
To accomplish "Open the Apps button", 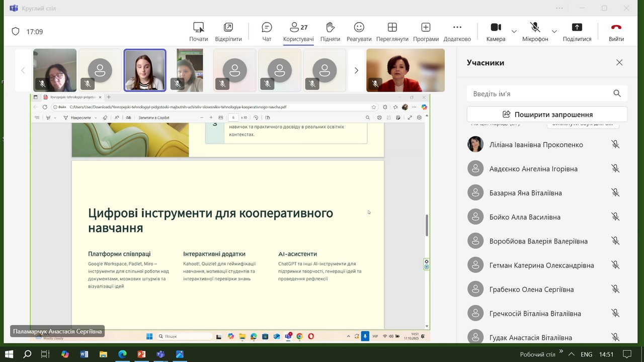I will tap(426, 31).
